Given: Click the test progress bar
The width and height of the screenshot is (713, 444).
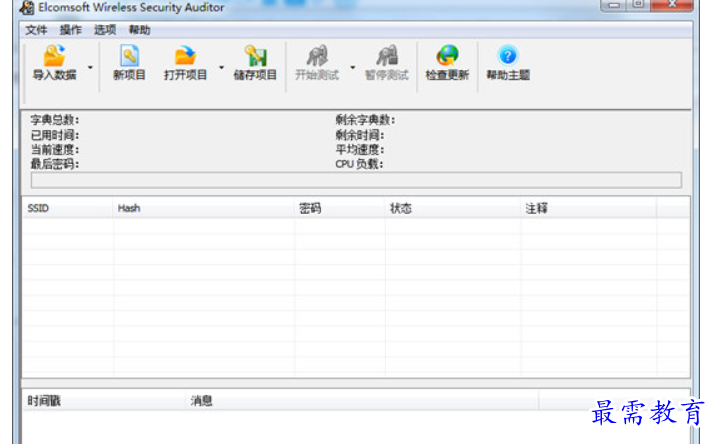Looking at the screenshot, I should tap(356, 180).
